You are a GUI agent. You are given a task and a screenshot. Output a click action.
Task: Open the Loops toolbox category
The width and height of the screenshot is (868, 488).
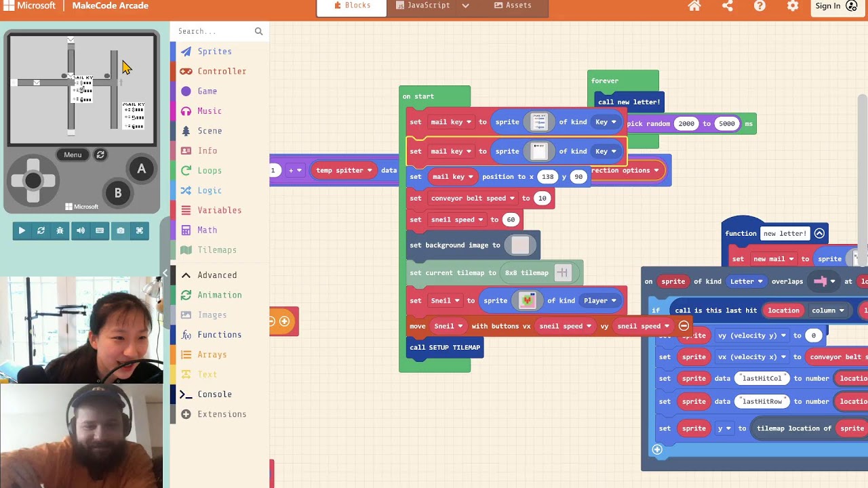point(220,171)
